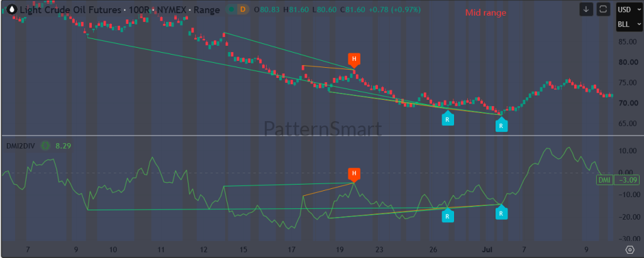Viewport: 644px width, 258px height.
Task: Click the 80.00 price axis label
Action: coord(627,62)
